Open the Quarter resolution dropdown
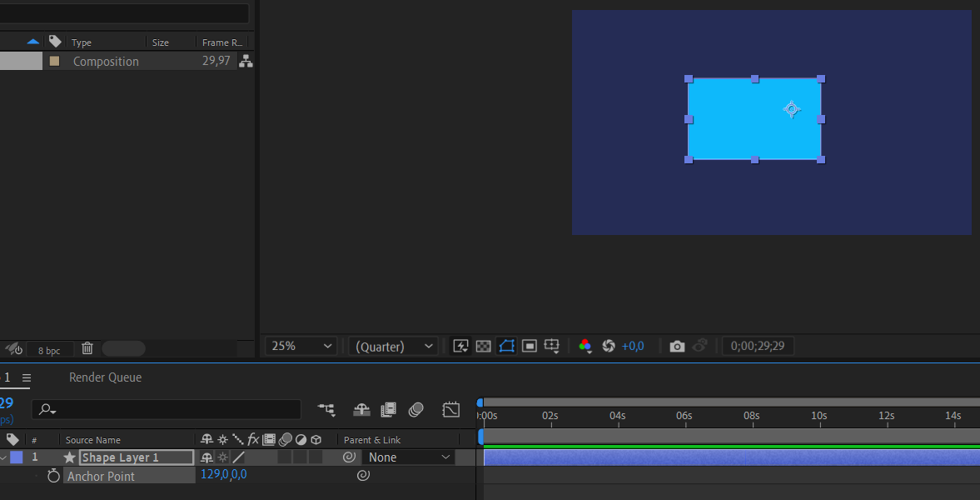 [395, 346]
